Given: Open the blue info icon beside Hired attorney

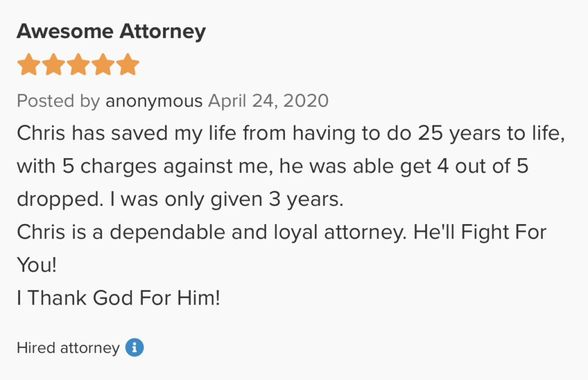Looking at the screenshot, I should (x=134, y=348).
